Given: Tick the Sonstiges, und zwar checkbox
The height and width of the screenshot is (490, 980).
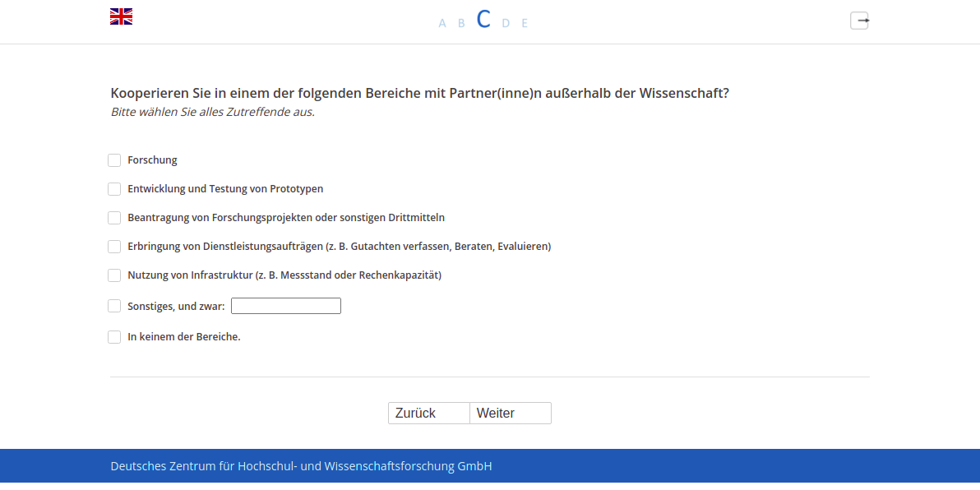Looking at the screenshot, I should (x=114, y=306).
